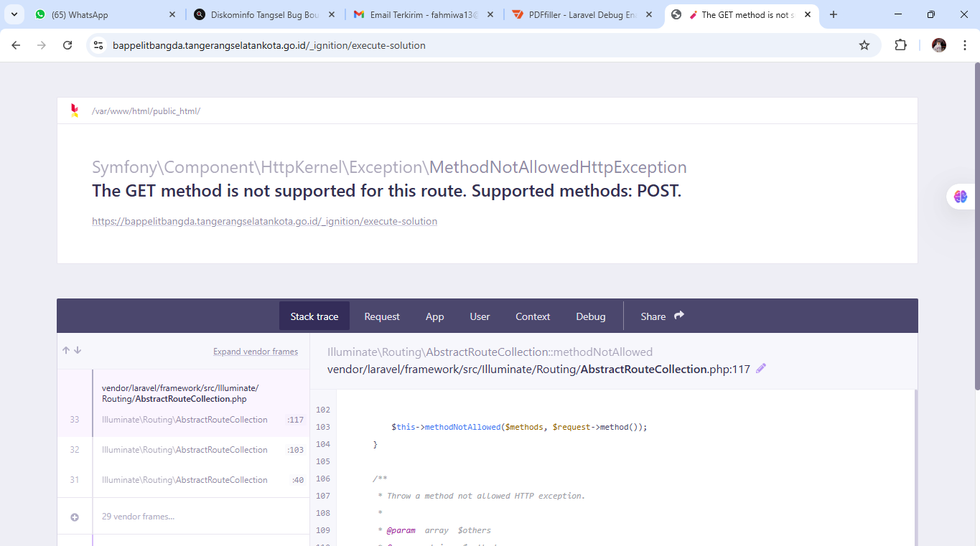Open the Chrome three-dot menu

click(963, 45)
